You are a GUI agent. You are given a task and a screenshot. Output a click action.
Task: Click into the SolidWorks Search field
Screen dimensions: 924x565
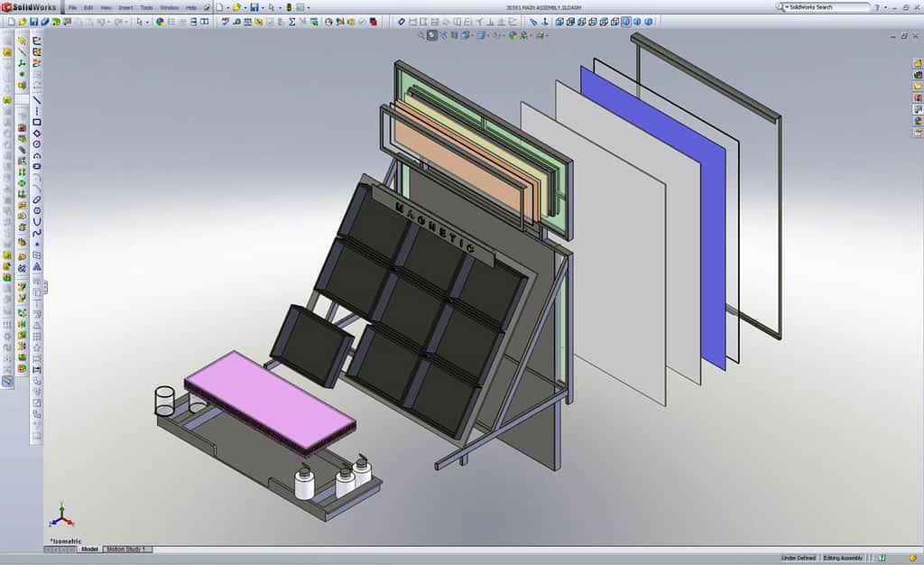point(826,7)
